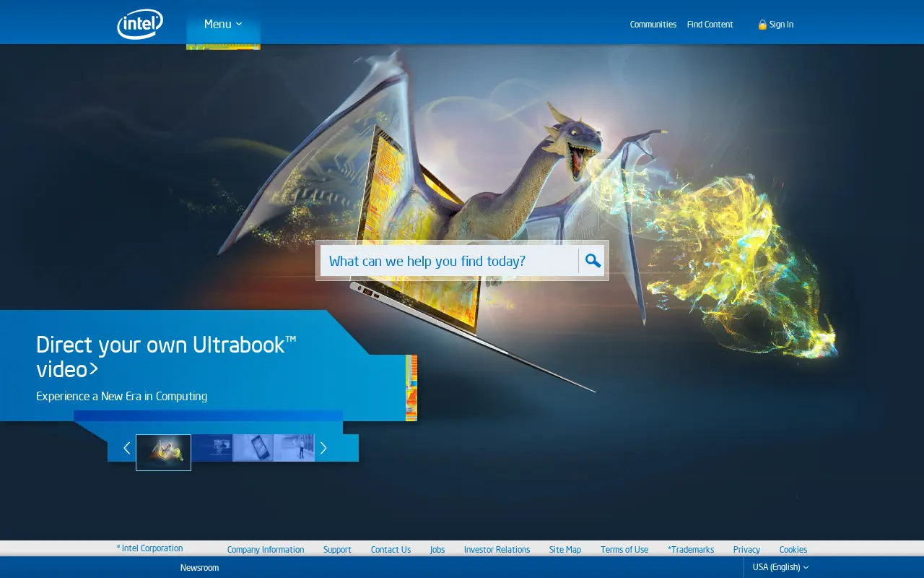Focus the 'What can we help you find today?' search field

coord(449,261)
